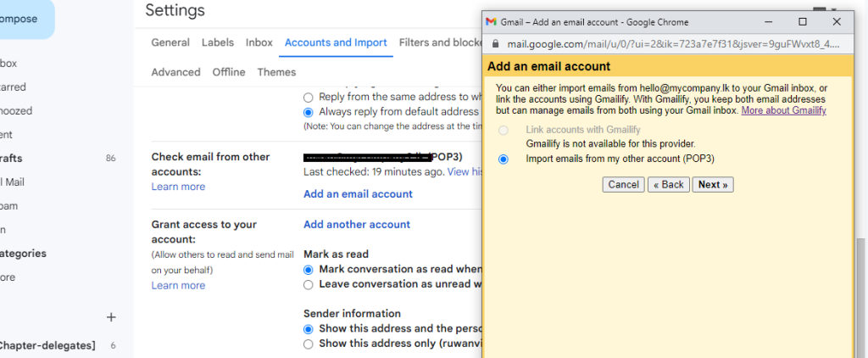Click the Next » button in the dialog

click(712, 185)
